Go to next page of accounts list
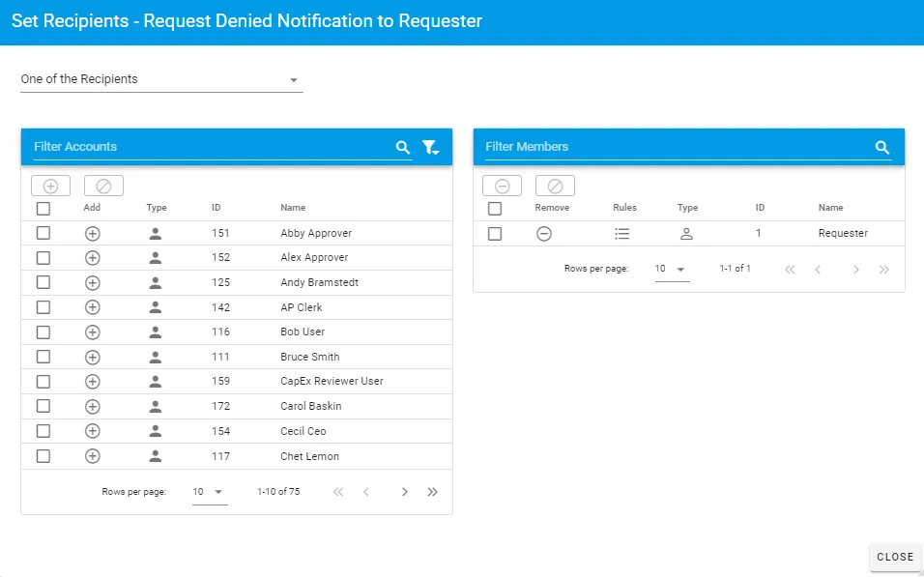 tap(405, 492)
